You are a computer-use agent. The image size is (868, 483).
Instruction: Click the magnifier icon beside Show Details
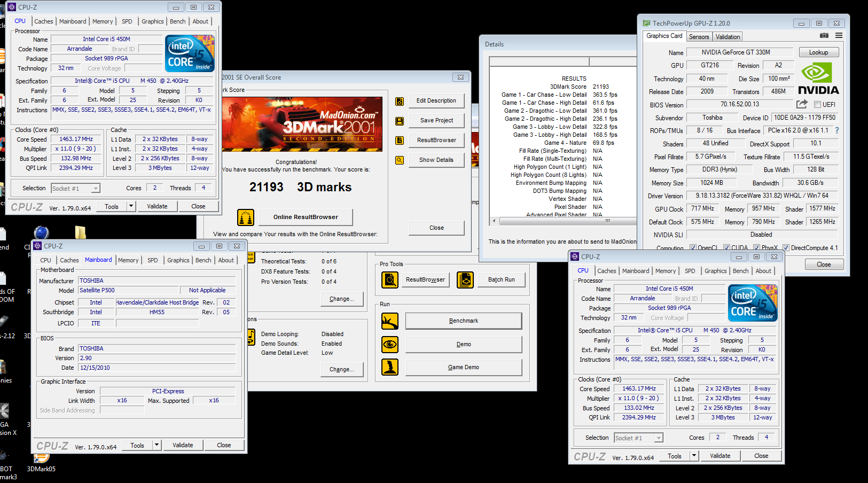(x=399, y=160)
